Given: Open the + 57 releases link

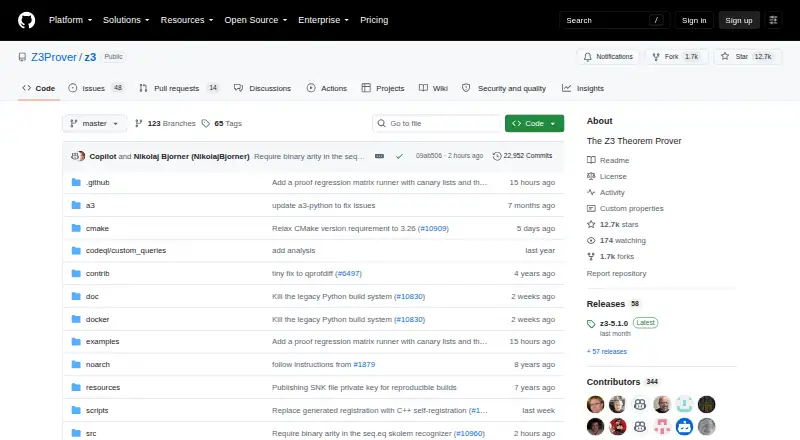Looking at the screenshot, I should [x=607, y=352].
